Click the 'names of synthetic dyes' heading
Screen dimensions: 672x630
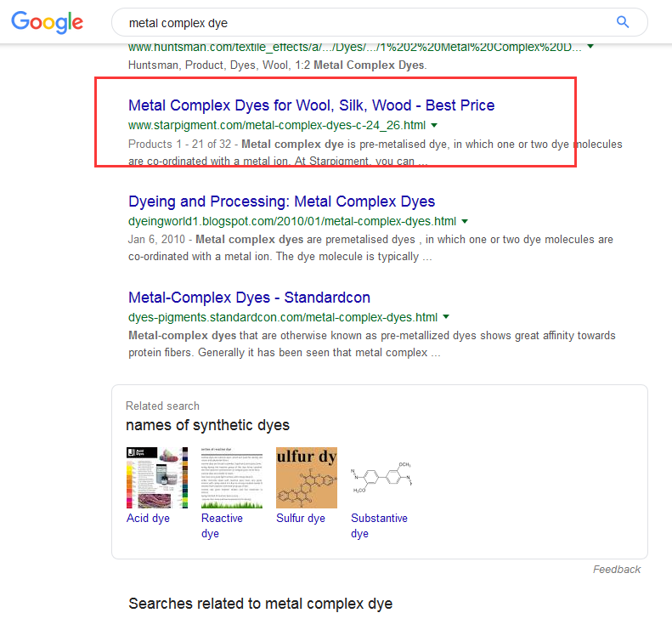point(207,425)
